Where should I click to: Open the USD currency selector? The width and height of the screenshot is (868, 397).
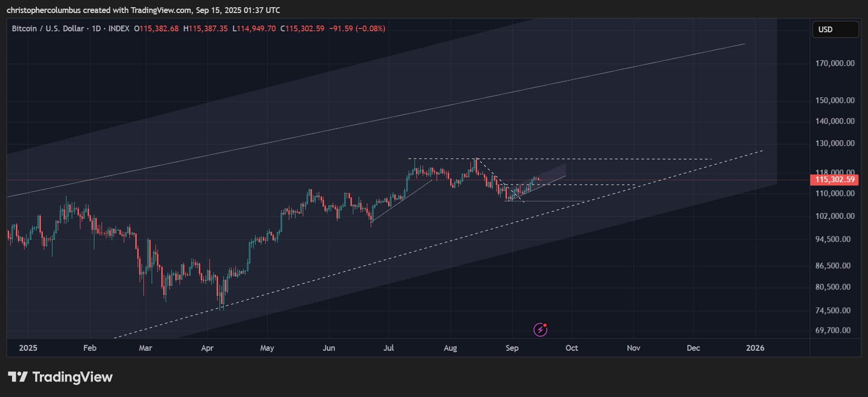(x=835, y=29)
